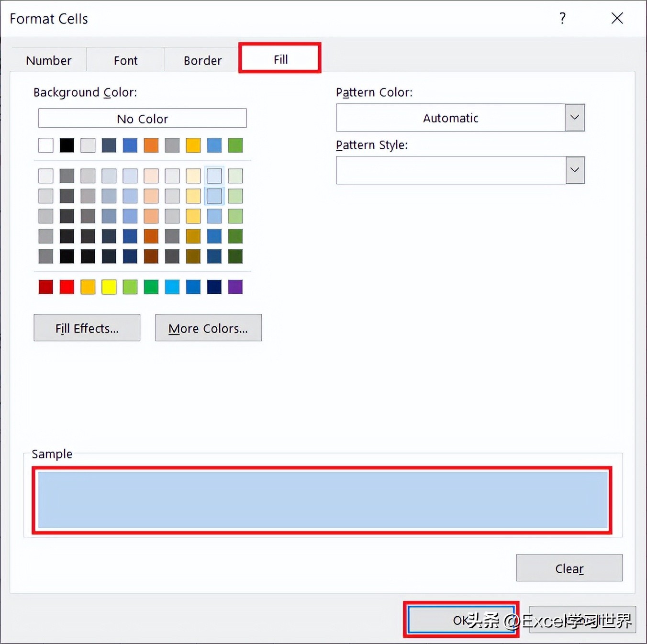Pick dark slate blue theme swatch
The width and height of the screenshot is (647, 644).
(x=109, y=145)
